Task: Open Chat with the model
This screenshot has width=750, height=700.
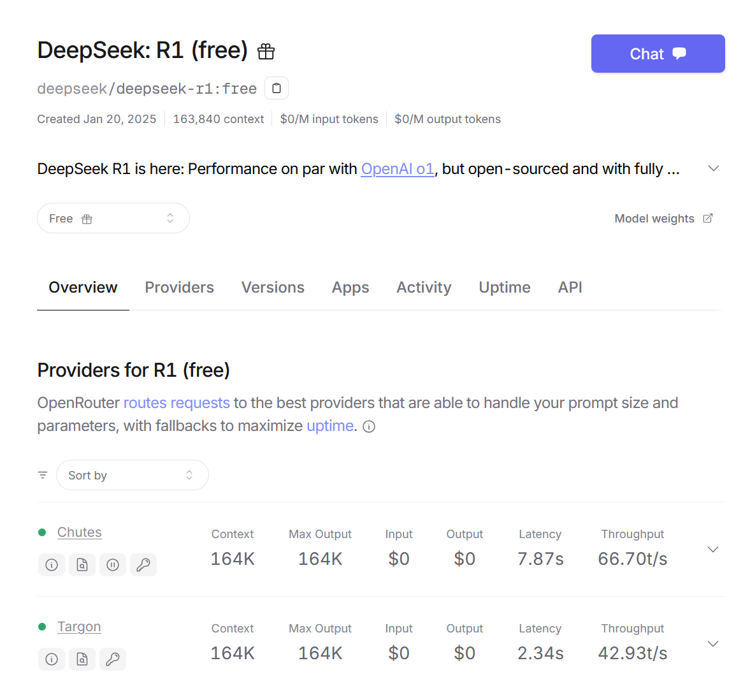Action: coord(658,54)
